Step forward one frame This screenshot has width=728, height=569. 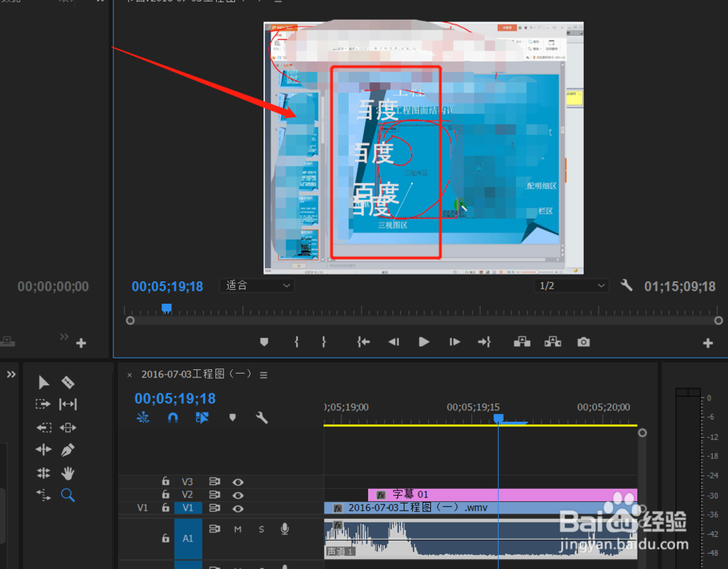tap(454, 342)
